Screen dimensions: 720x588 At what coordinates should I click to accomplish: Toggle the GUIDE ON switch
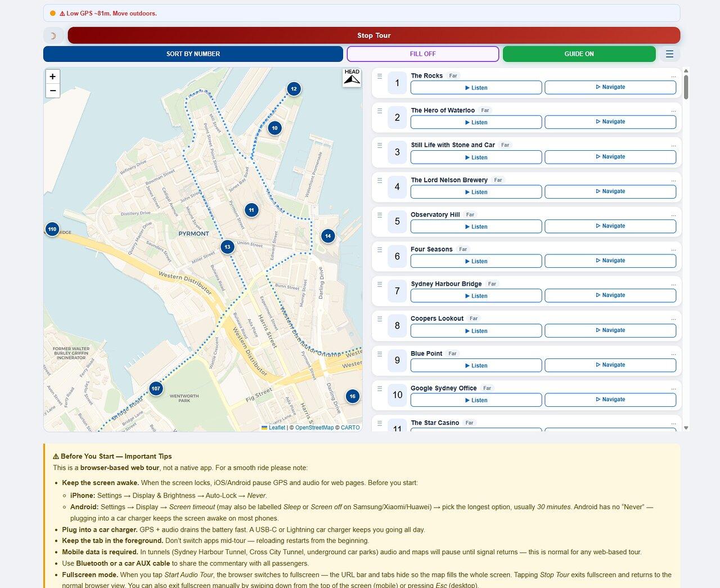(x=579, y=54)
